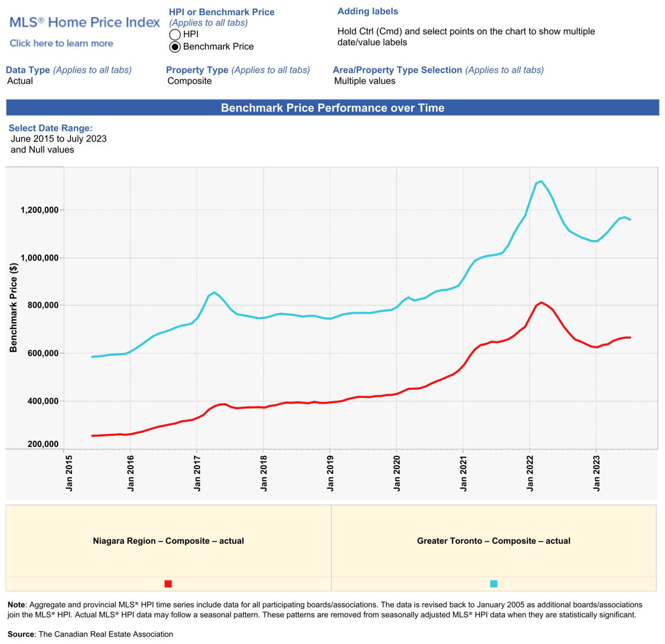Click the Greater Toronto line peak in spring 2017

tap(214, 293)
